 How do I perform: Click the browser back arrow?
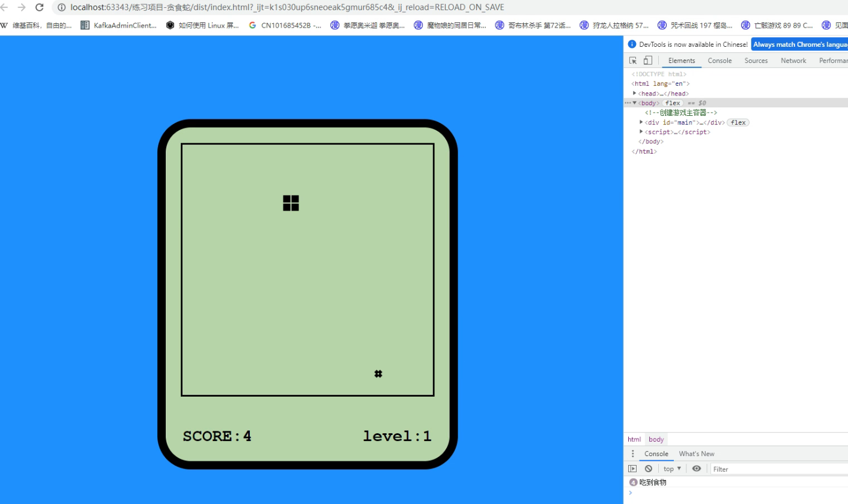5,8
